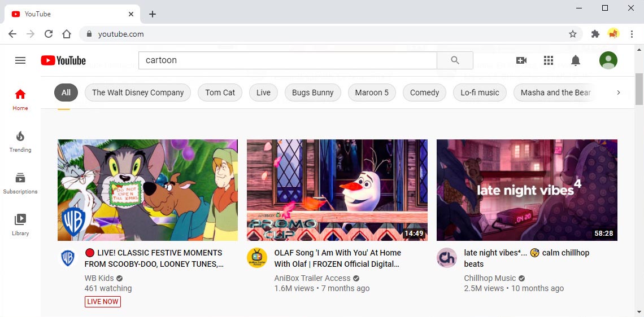Open the YouTube apps grid icon

549,60
